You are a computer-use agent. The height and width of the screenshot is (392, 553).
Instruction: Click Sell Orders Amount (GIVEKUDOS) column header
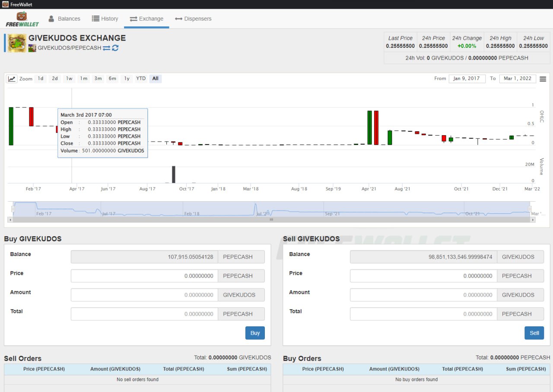(x=115, y=369)
